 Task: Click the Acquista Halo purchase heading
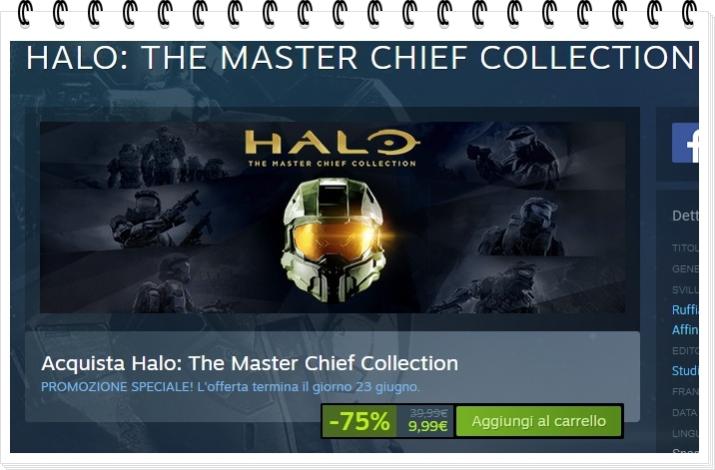pyautogui.click(x=249, y=363)
